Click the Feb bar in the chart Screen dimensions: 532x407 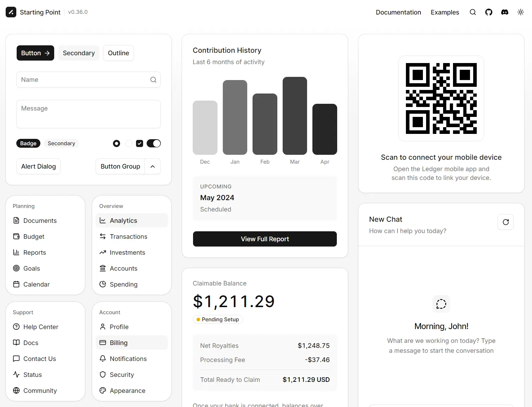[x=265, y=124]
